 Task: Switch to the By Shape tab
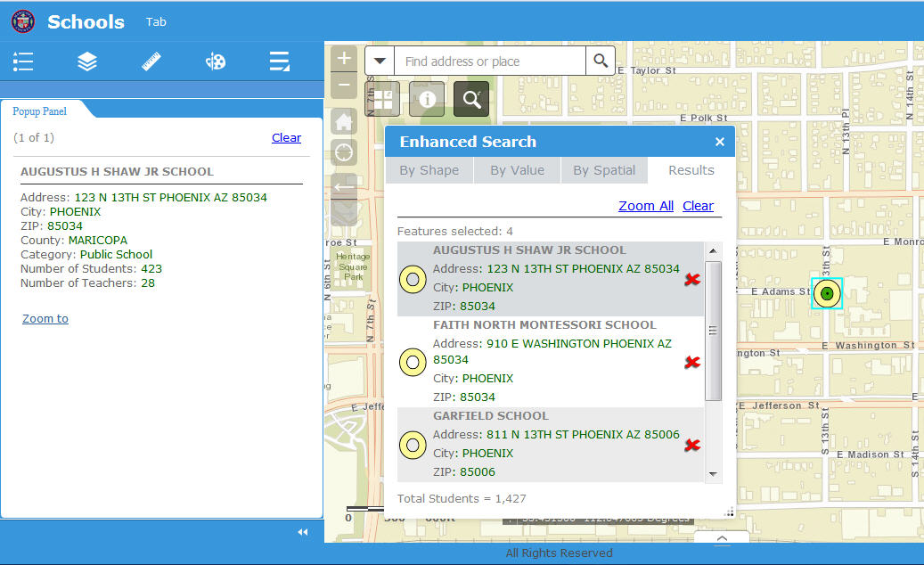click(x=429, y=170)
